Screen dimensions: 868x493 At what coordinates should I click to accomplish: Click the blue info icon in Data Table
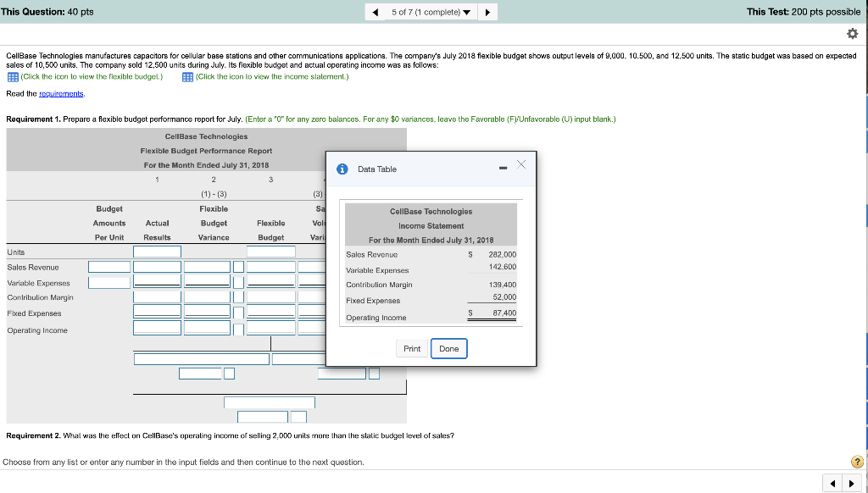342,169
